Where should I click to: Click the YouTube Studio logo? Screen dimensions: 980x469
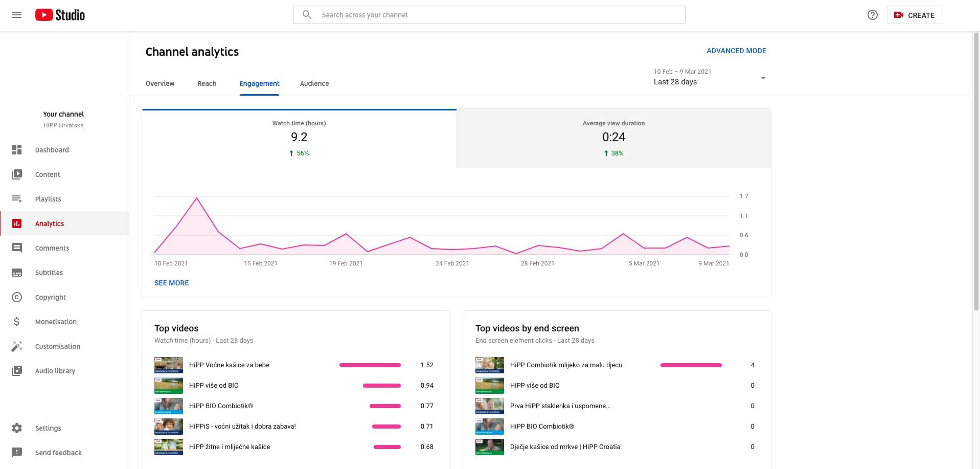[x=60, y=15]
